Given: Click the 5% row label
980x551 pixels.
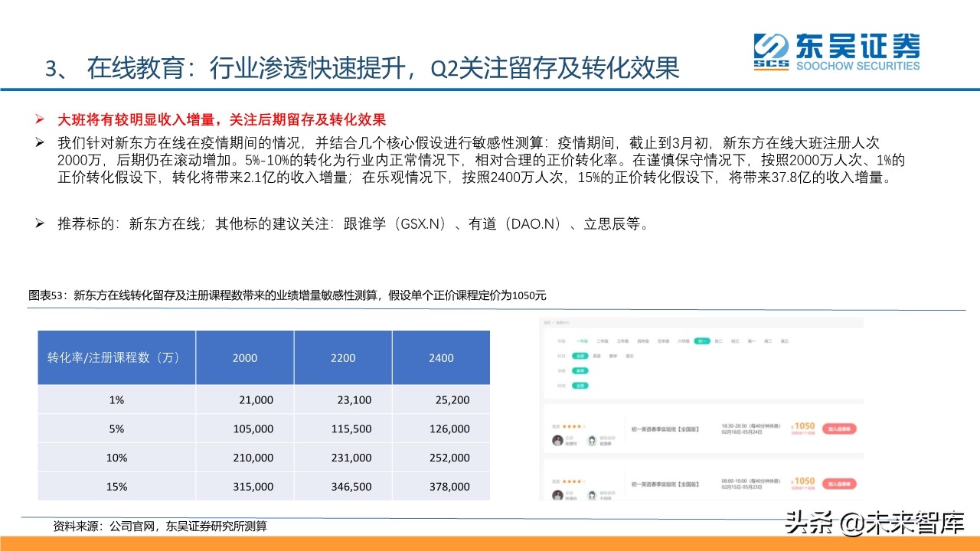Looking at the screenshot, I should [116, 429].
